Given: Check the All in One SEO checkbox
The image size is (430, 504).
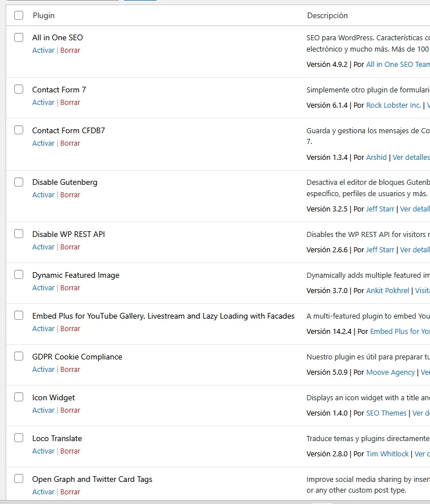Looking at the screenshot, I should [x=19, y=37].
